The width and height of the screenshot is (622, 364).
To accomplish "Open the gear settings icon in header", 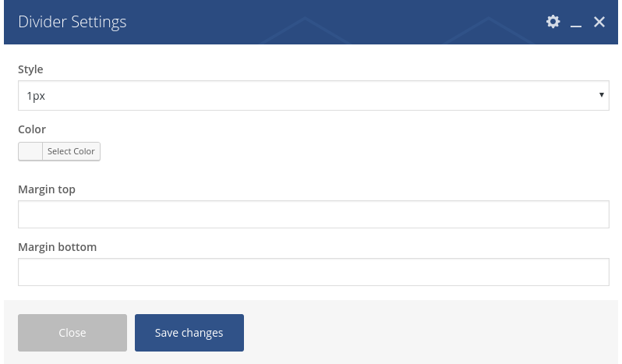I will click(x=553, y=22).
